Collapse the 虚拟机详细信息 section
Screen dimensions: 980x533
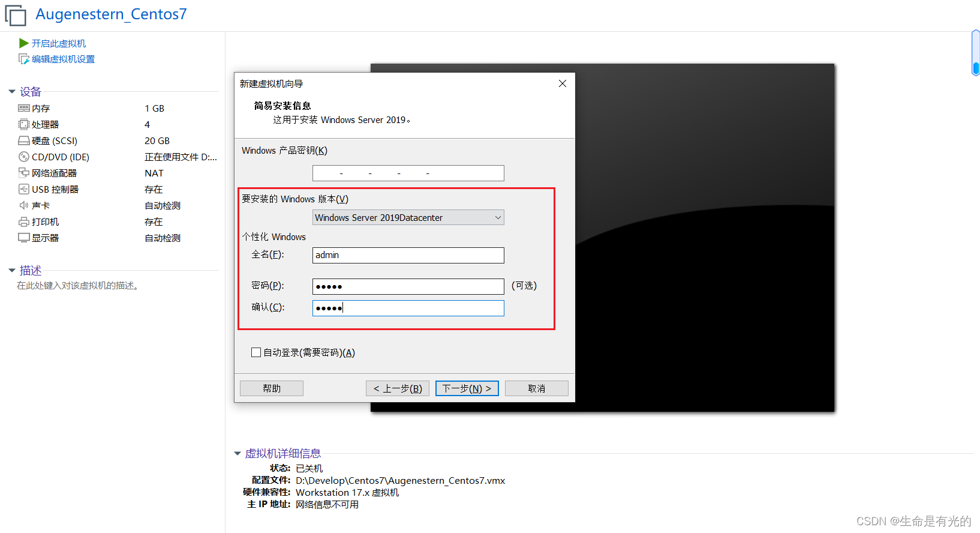point(238,454)
